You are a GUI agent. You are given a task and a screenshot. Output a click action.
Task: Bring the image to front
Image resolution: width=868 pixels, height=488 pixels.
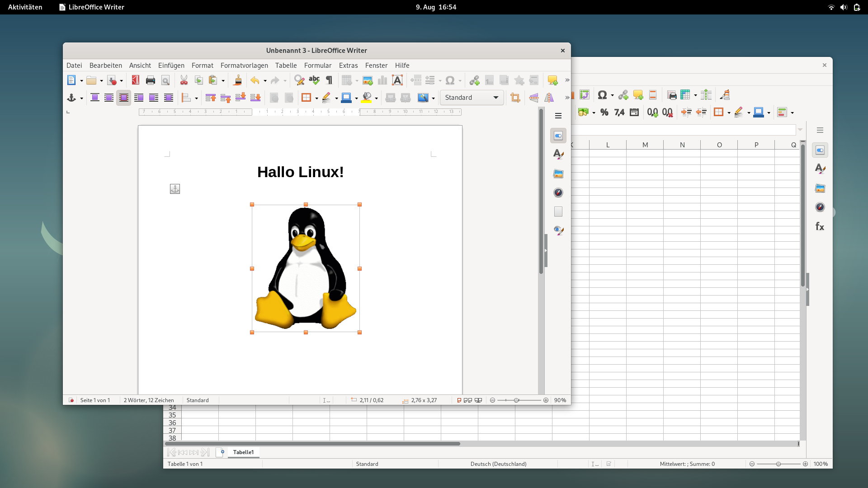click(x=211, y=98)
